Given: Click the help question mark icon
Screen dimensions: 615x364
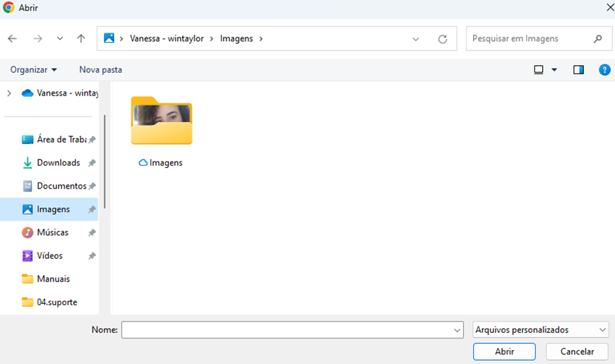Looking at the screenshot, I should 604,70.
